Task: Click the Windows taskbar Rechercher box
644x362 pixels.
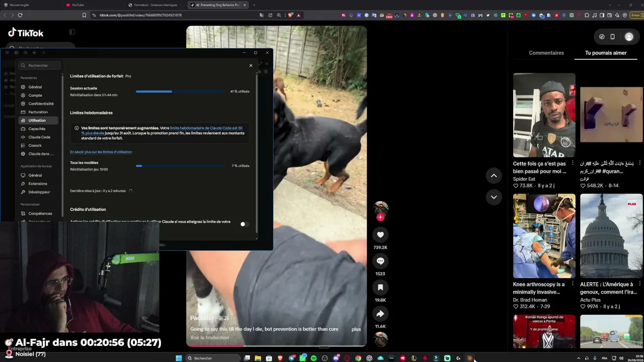Action: [212, 358]
